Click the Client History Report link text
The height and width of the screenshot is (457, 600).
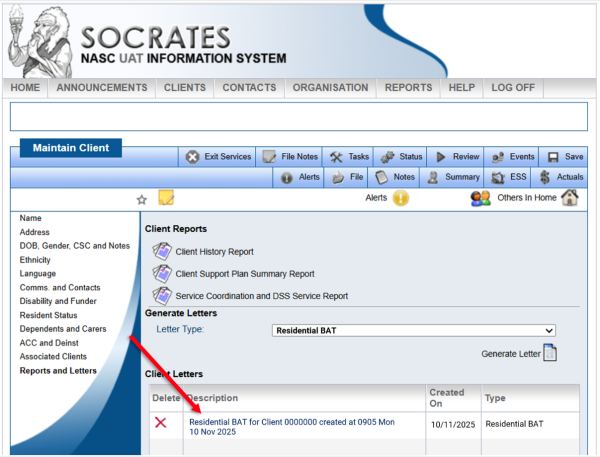tap(214, 252)
